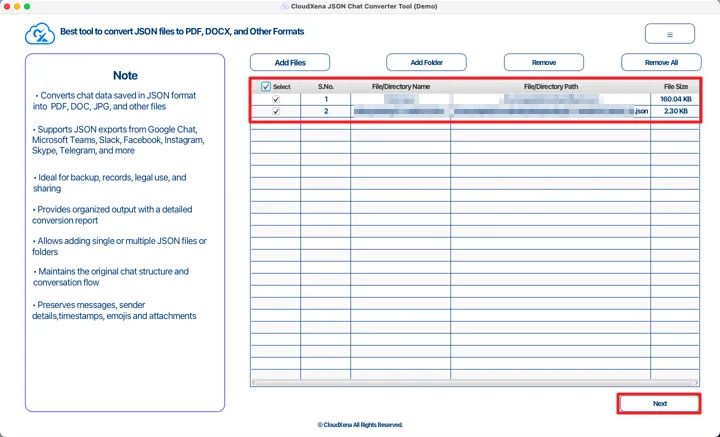Screen dimensions: 720x437
Task: Click the File/Directory Name column header
Action: (x=400, y=87)
